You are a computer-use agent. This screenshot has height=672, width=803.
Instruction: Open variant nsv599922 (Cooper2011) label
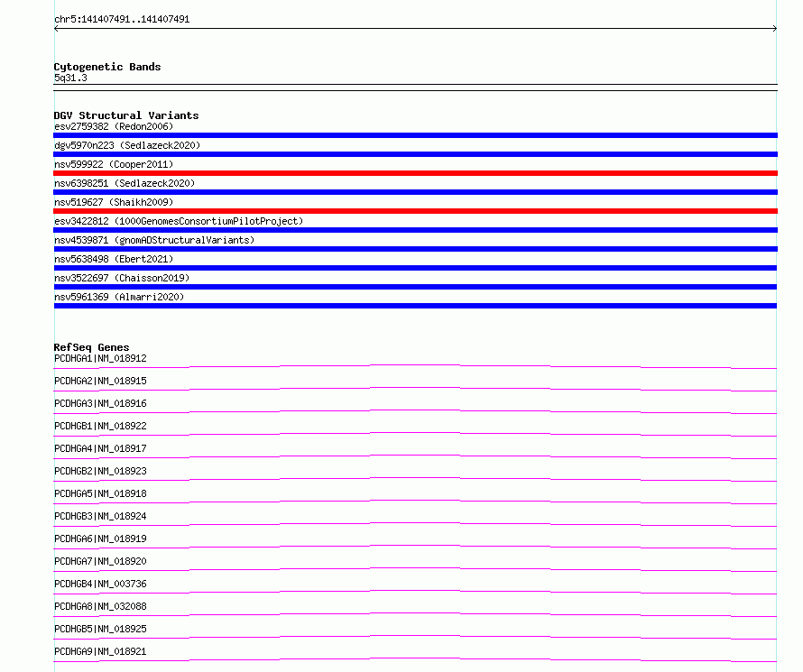[114, 164]
